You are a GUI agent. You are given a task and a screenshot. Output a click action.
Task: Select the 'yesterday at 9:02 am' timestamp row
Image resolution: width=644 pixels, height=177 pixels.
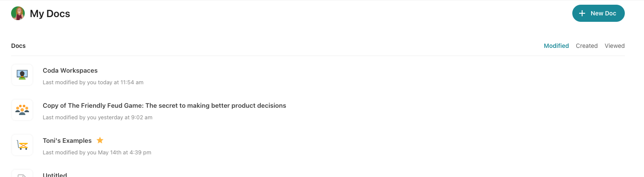coord(97,117)
